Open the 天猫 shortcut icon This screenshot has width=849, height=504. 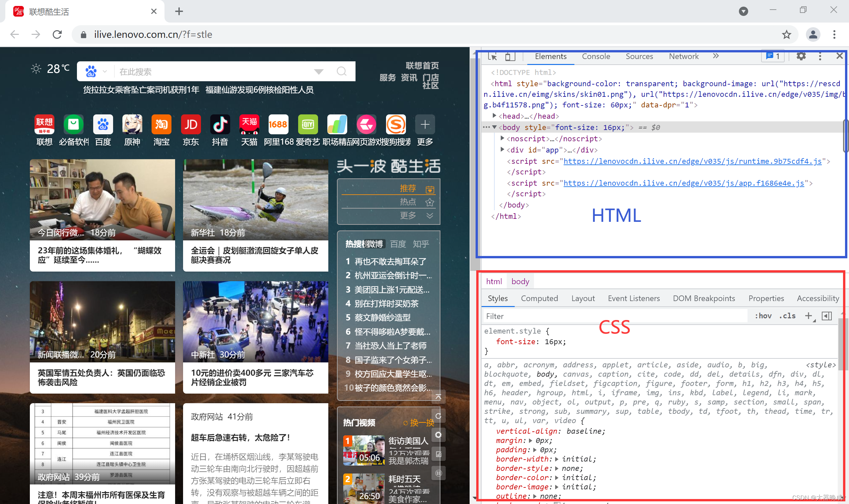click(249, 124)
